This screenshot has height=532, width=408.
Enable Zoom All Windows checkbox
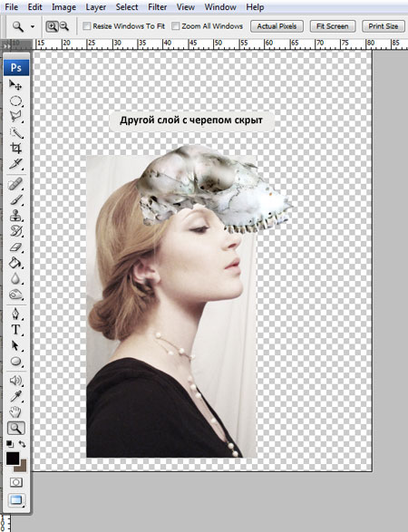coord(176,25)
